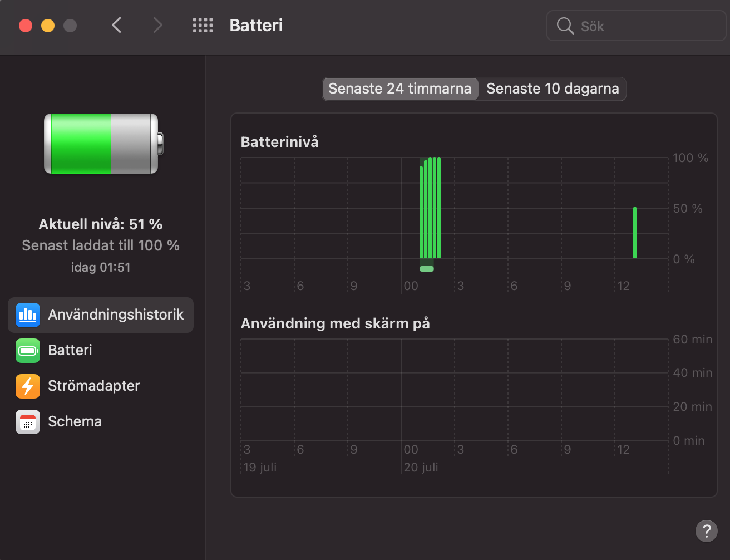The width and height of the screenshot is (730, 560).
Task: Switch to Senaste 24 timmarna view
Action: click(399, 89)
